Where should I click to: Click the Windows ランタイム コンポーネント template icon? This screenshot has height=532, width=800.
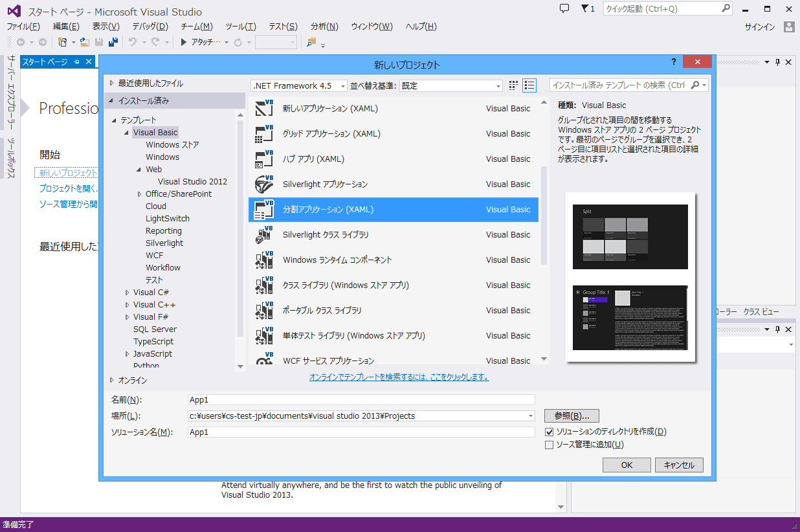click(x=264, y=260)
